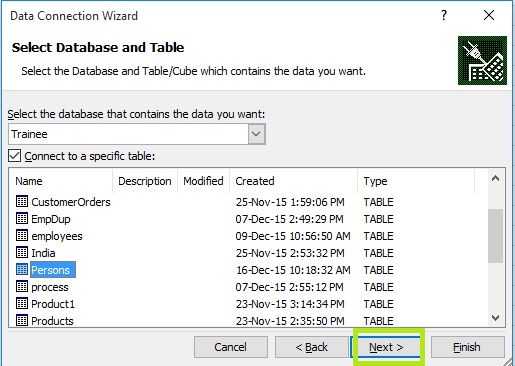Click the employees table icon
515x366 pixels.
pos(22,235)
